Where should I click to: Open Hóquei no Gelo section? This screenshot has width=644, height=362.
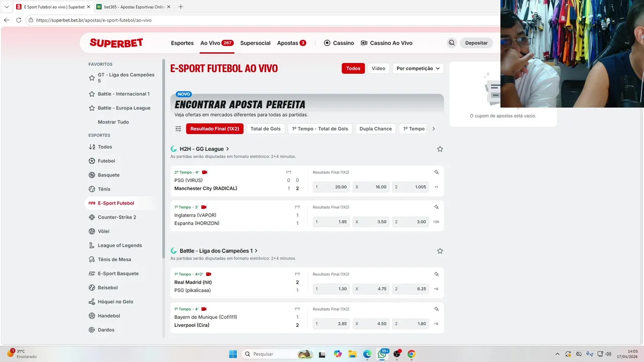click(x=115, y=302)
